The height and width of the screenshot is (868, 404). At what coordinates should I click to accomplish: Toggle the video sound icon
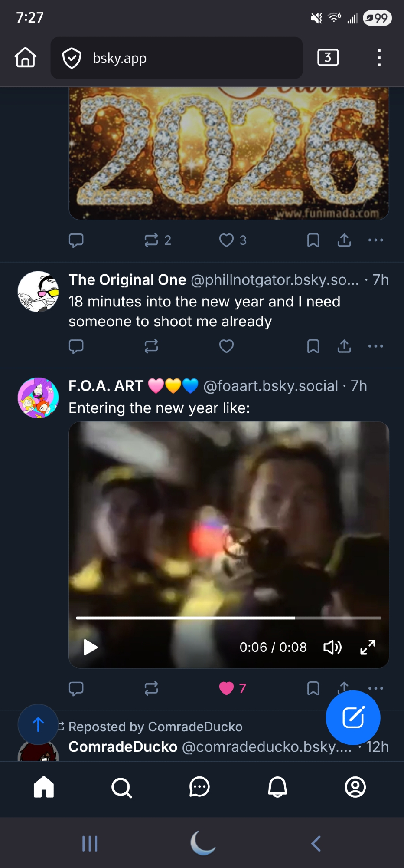pyautogui.click(x=332, y=647)
